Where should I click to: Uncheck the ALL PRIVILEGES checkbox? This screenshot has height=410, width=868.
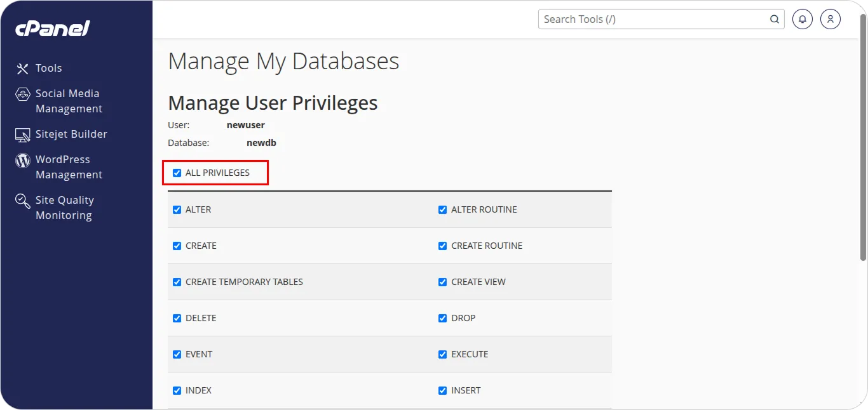point(177,173)
